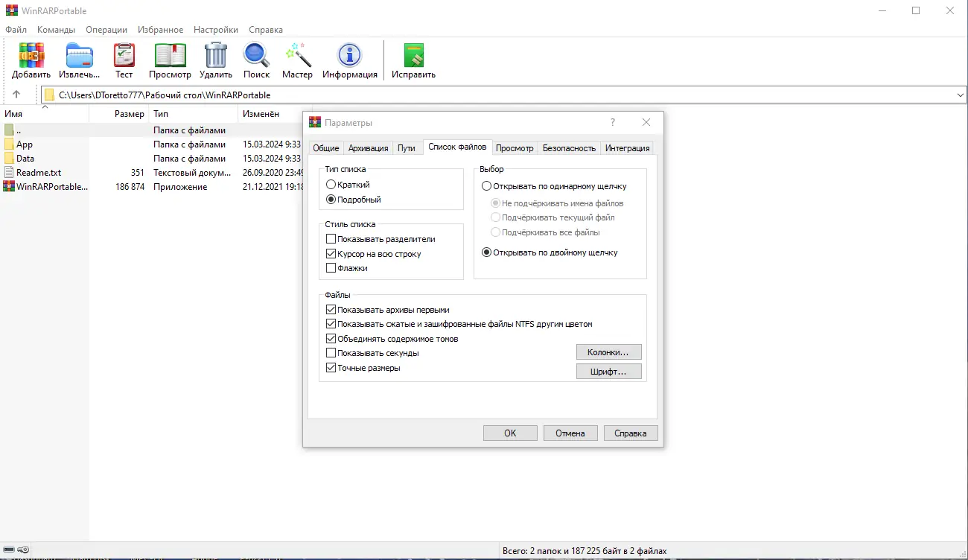This screenshot has width=968, height=560.
Task: Click the parent folder '..' icon
Action: point(9,130)
